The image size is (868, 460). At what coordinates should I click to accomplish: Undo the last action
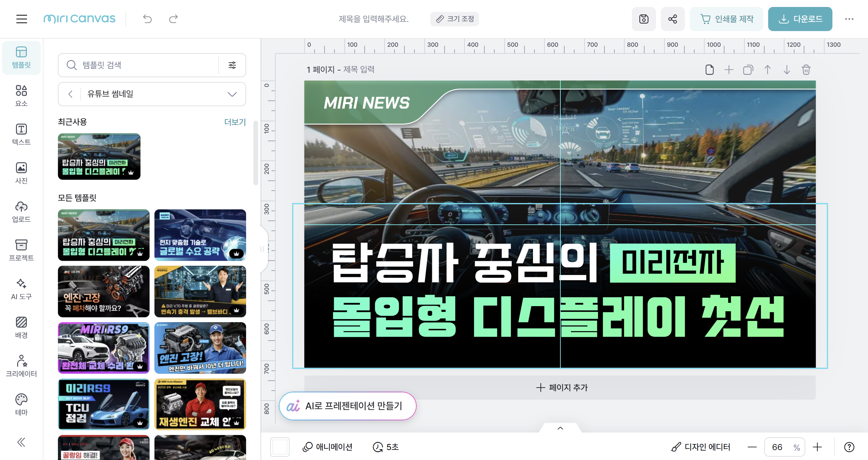point(147,19)
